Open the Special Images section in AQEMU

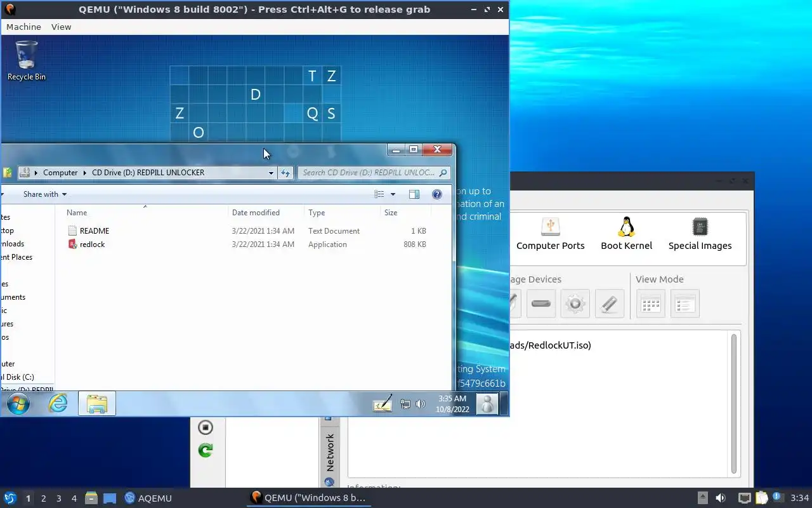tap(700, 234)
